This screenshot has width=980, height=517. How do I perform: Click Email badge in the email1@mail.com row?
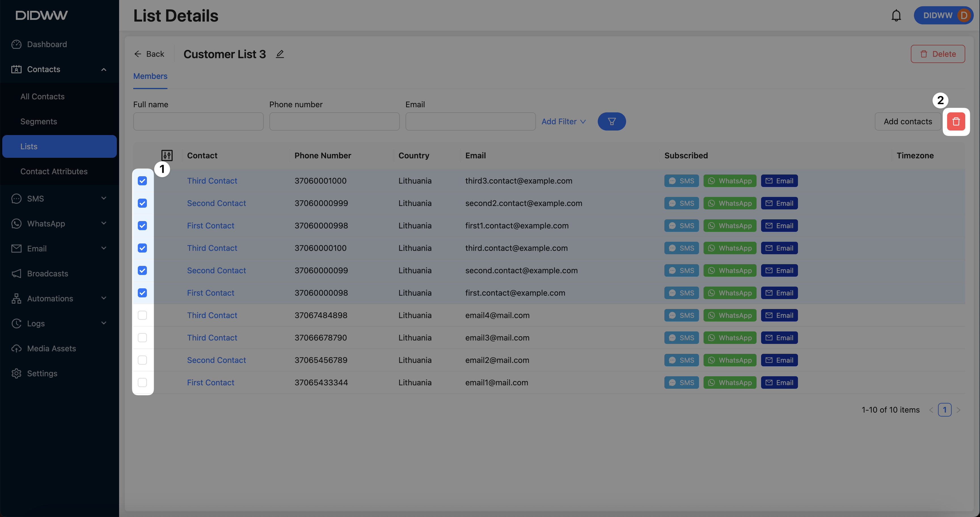[x=779, y=383]
